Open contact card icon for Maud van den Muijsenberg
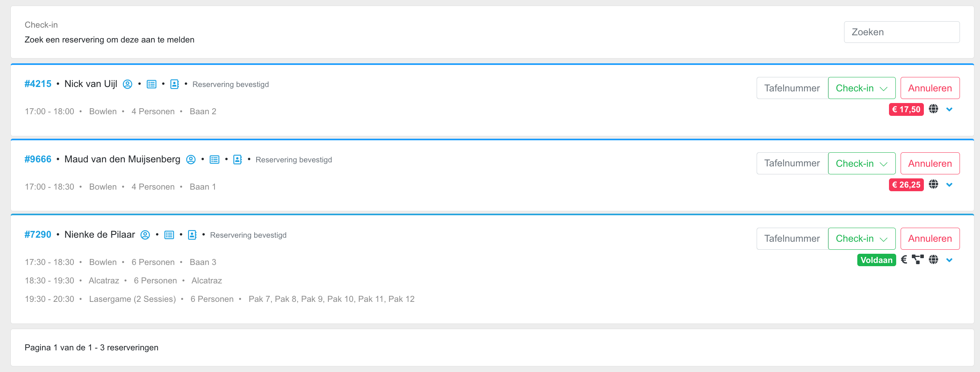 238,160
